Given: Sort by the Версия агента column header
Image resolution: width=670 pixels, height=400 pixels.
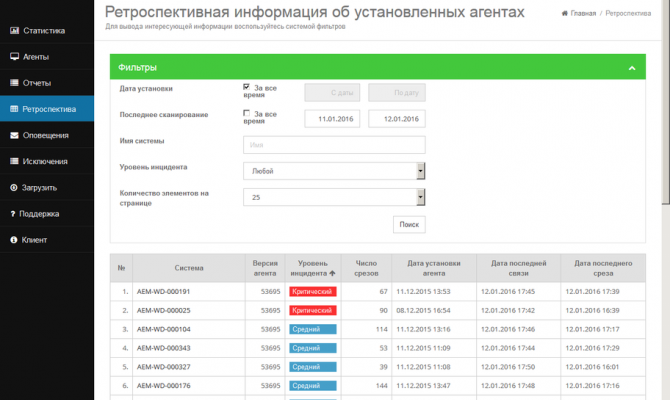Looking at the screenshot, I should point(265,268).
